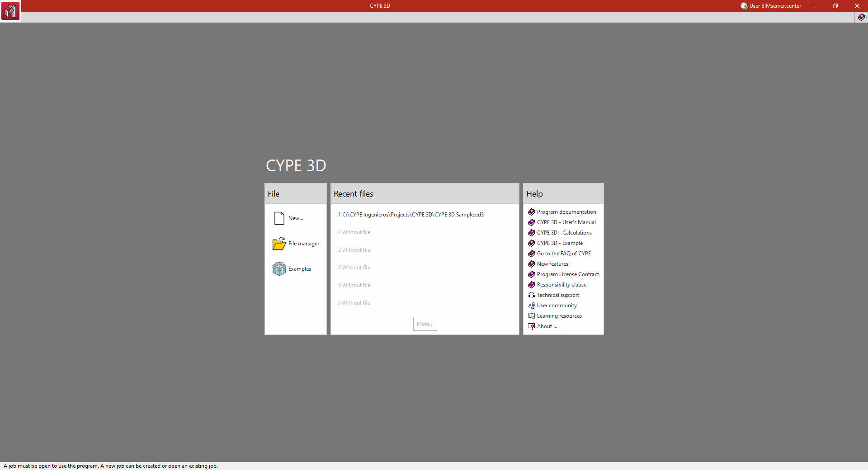868x470 pixels.
Task: Click the book icon beside Go to the FAQ of CYPE
Action: tap(532, 254)
